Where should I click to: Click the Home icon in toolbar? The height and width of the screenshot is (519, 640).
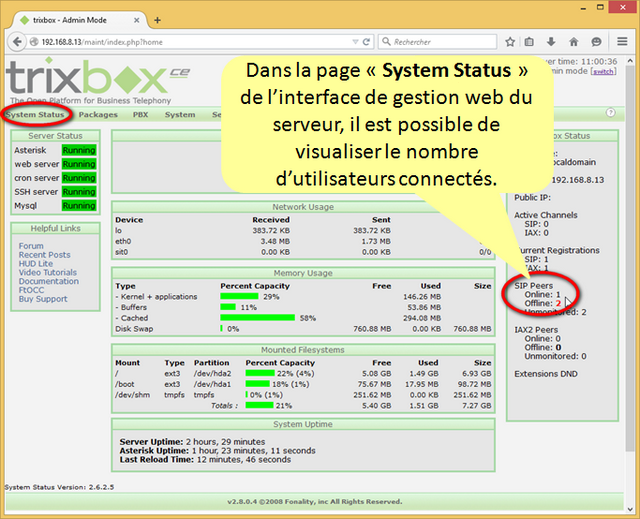pos(573,42)
